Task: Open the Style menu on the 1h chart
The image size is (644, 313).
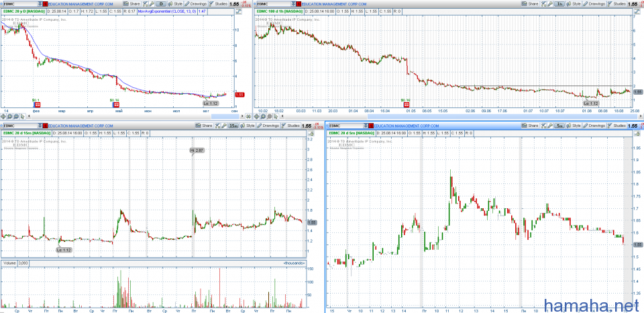Action: point(573,4)
